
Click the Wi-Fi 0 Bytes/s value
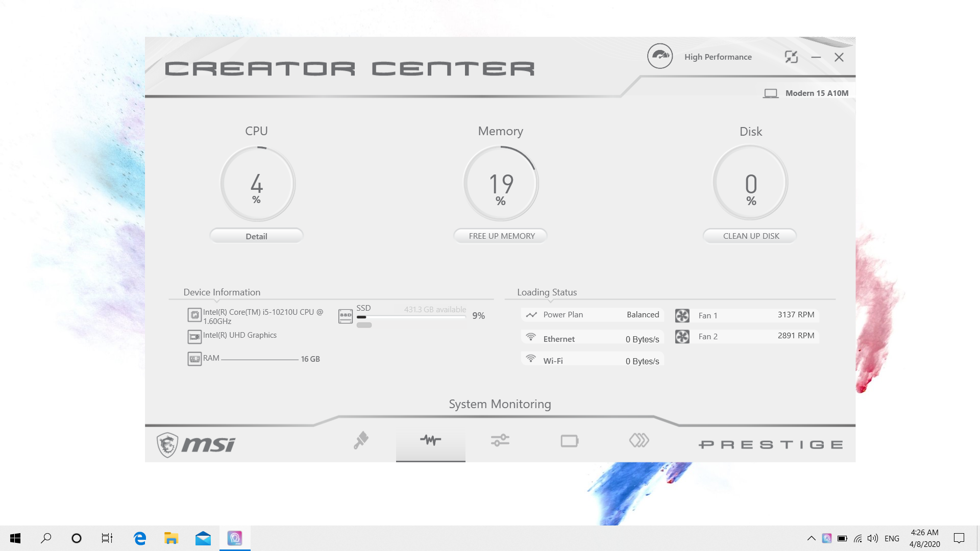point(642,361)
